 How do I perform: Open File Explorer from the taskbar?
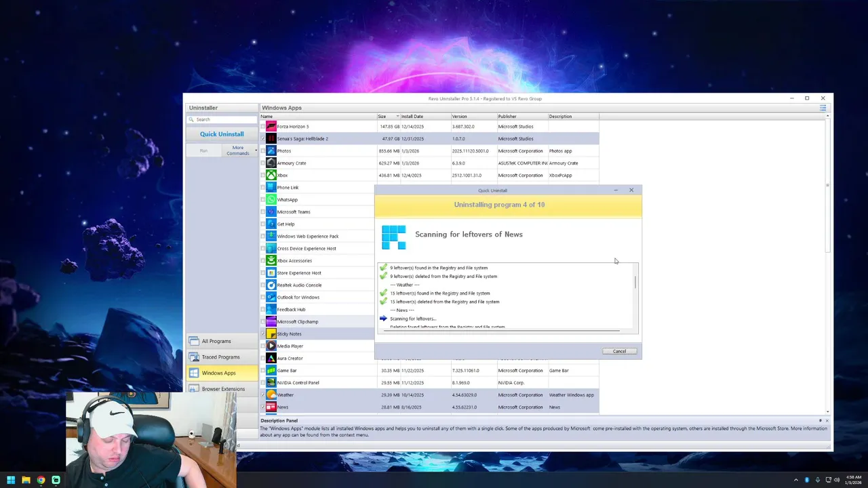point(26,480)
